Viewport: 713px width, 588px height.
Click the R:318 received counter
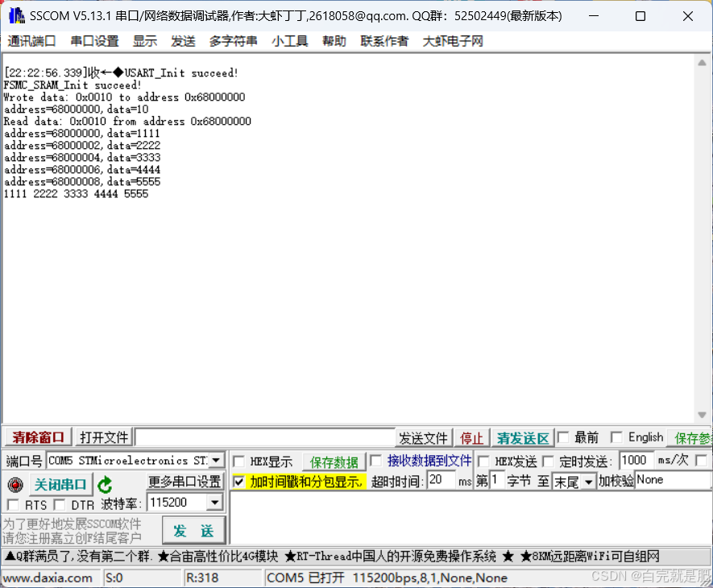[202, 578]
